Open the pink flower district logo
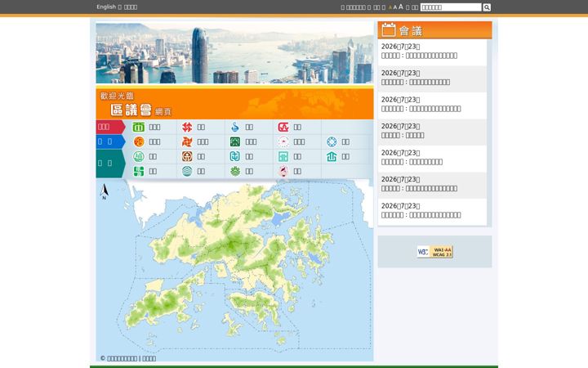This screenshot has height=368, width=588. coord(283,171)
